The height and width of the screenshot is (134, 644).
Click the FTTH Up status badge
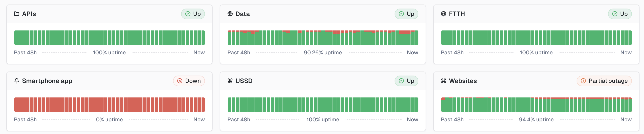coord(620,14)
